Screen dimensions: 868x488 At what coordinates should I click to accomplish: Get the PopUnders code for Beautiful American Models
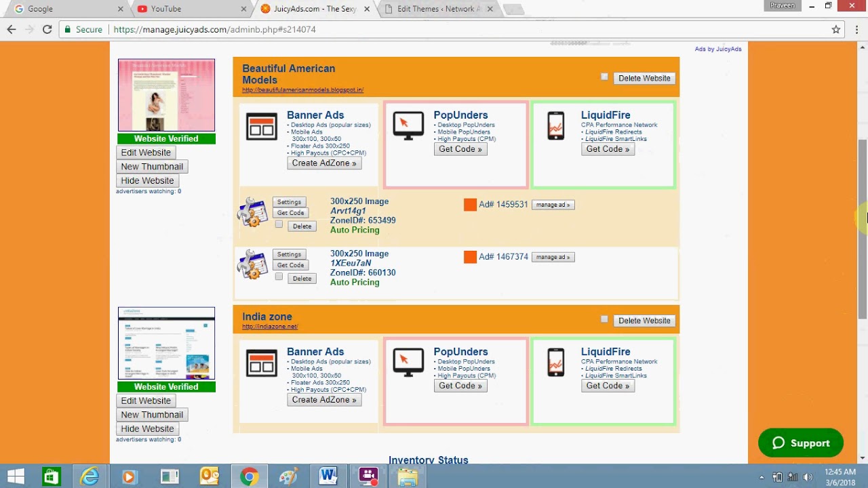(460, 149)
